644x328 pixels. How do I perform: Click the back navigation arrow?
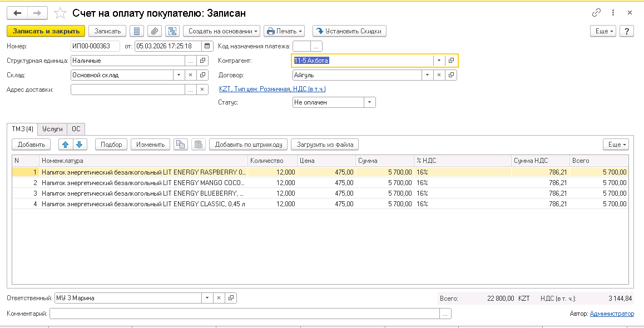click(18, 13)
